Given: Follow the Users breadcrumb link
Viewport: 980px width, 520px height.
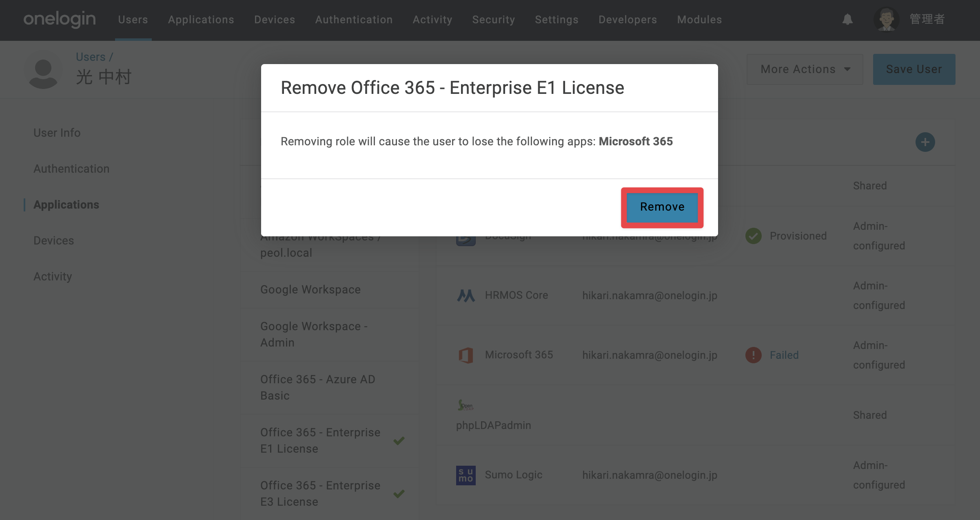Looking at the screenshot, I should tap(91, 57).
